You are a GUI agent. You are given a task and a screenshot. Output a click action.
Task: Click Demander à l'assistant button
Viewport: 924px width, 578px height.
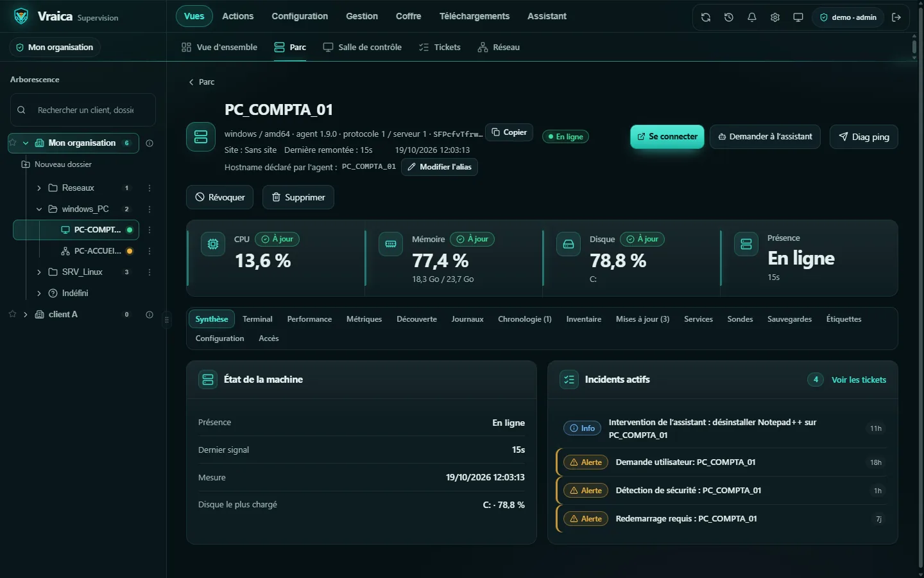tap(765, 137)
